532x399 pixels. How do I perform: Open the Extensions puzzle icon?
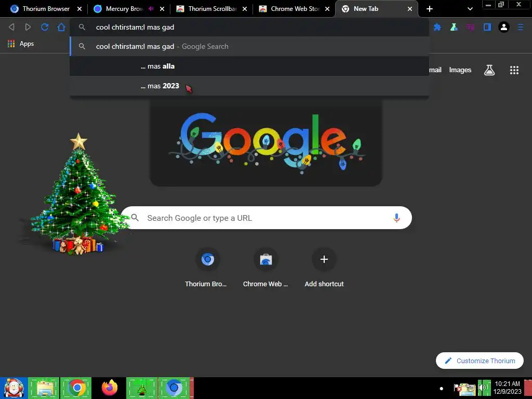point(437,27)
